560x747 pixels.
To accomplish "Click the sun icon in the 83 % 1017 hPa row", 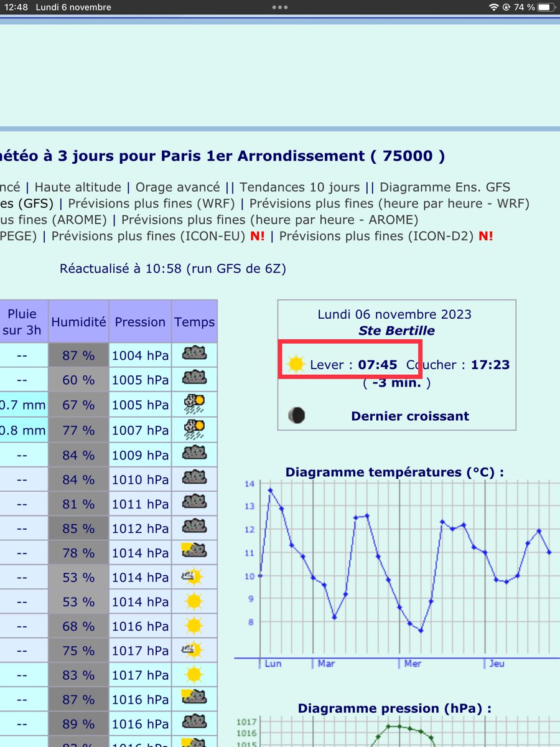I will (194, 675).
